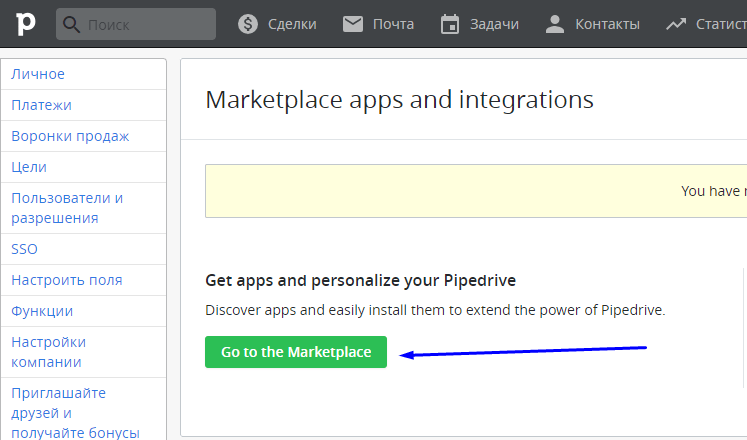Click the Задачи calendar icon
This screenshot has width=747, height=440.
(x=449, y=23)
